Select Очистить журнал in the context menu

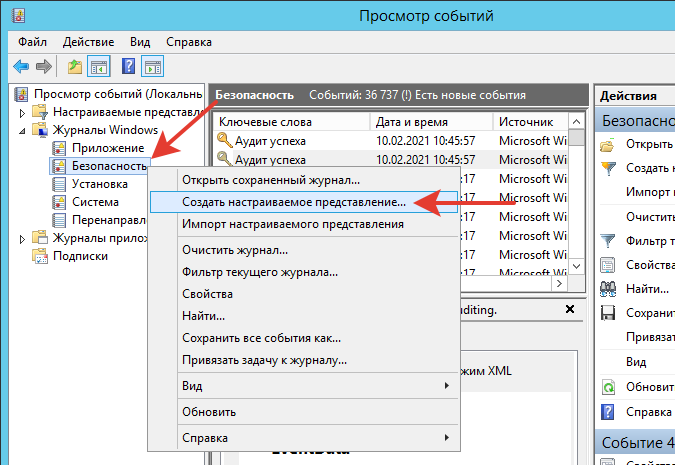tap(235, 250)
